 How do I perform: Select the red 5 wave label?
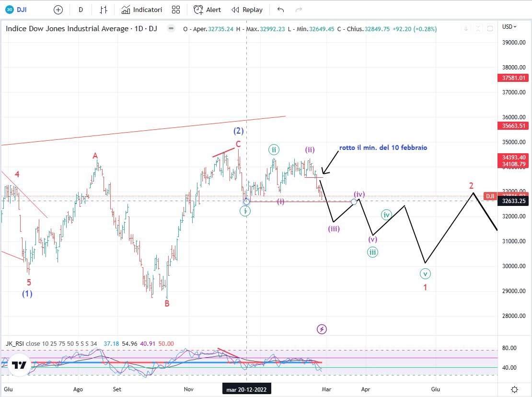[x=29, y=282]
